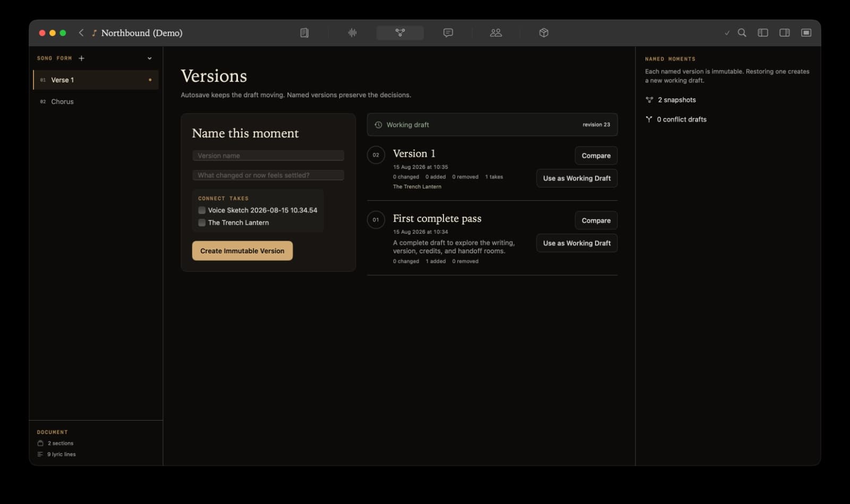850x504 pixels.
Task: Click the First complete pass title
Action: 437,218
